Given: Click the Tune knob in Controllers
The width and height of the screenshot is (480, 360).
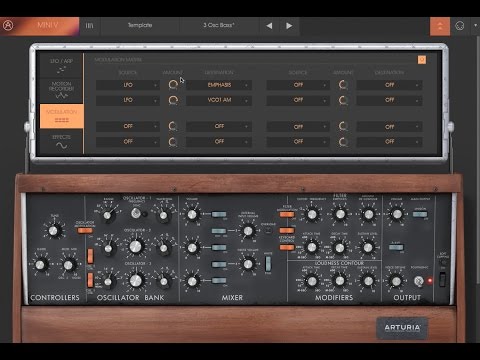Looking at the screenshot, I should click(x=53, y=230).
